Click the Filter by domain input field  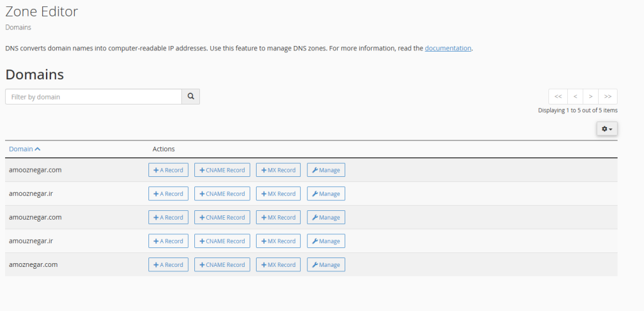[x=94, y=97]
